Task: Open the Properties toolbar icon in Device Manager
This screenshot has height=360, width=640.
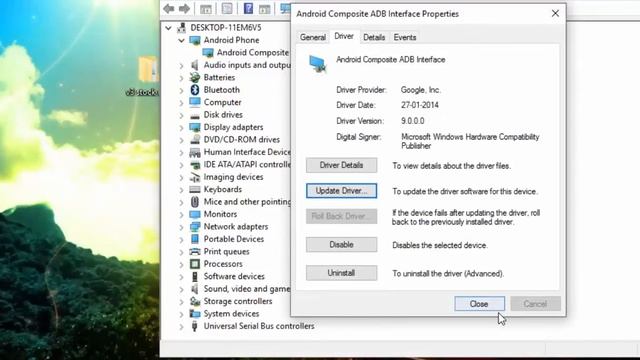Action: (227, 9)
